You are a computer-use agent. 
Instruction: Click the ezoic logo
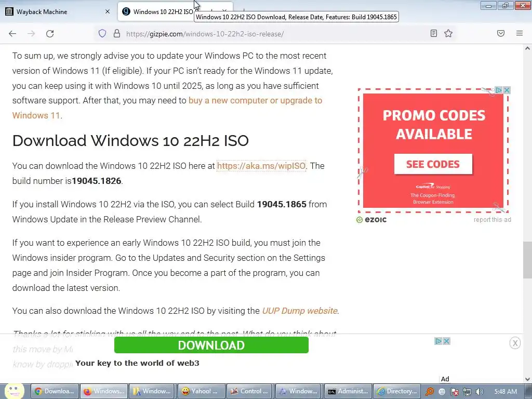click(371, 220)
